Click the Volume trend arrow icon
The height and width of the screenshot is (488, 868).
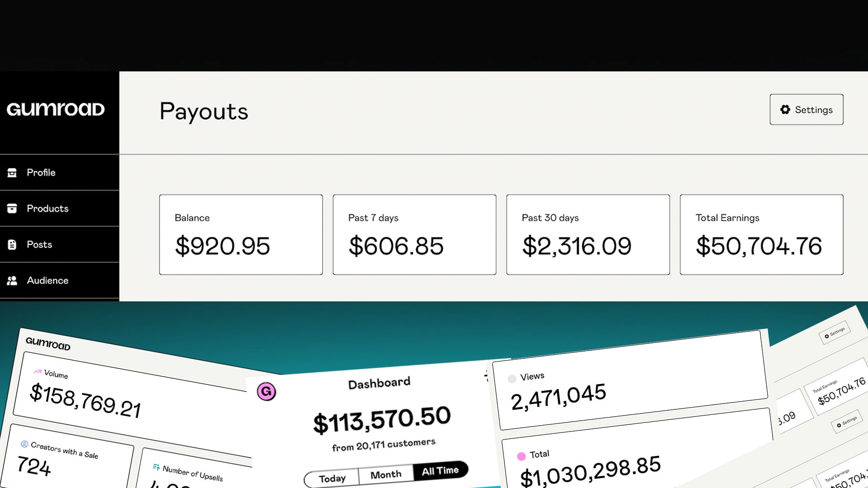(38, 371)
